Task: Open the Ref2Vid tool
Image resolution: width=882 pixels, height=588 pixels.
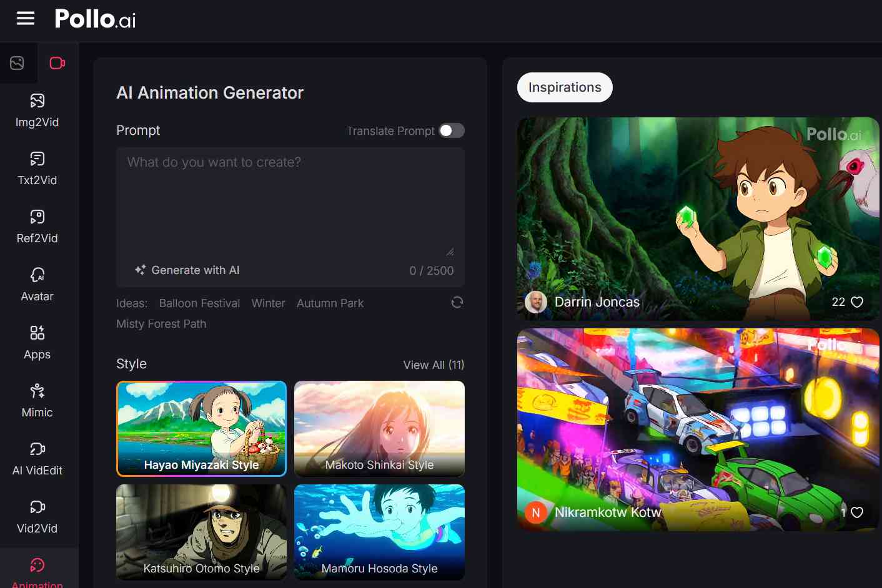Action: pos(37,226)
